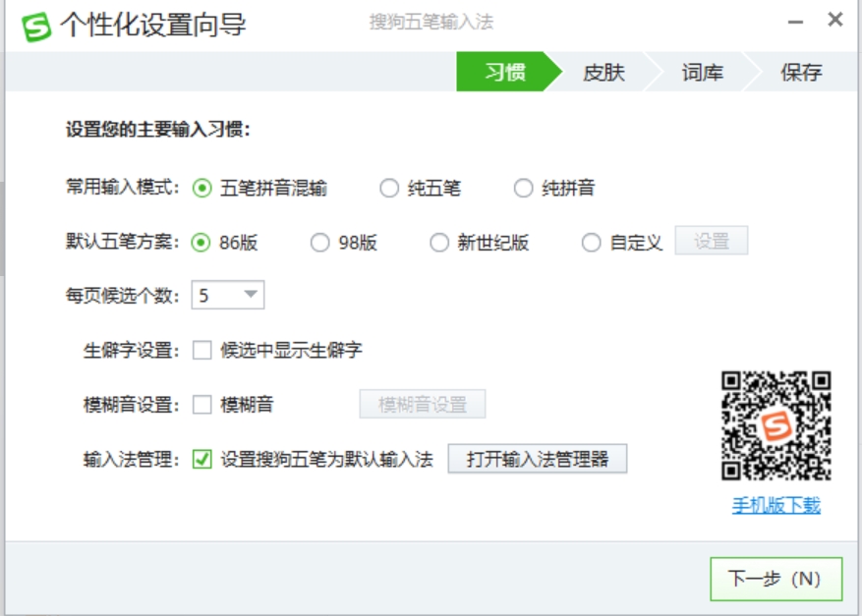Open the 手机版下载 link
This screenshot has width=862, height=616.
pos(776,505)
